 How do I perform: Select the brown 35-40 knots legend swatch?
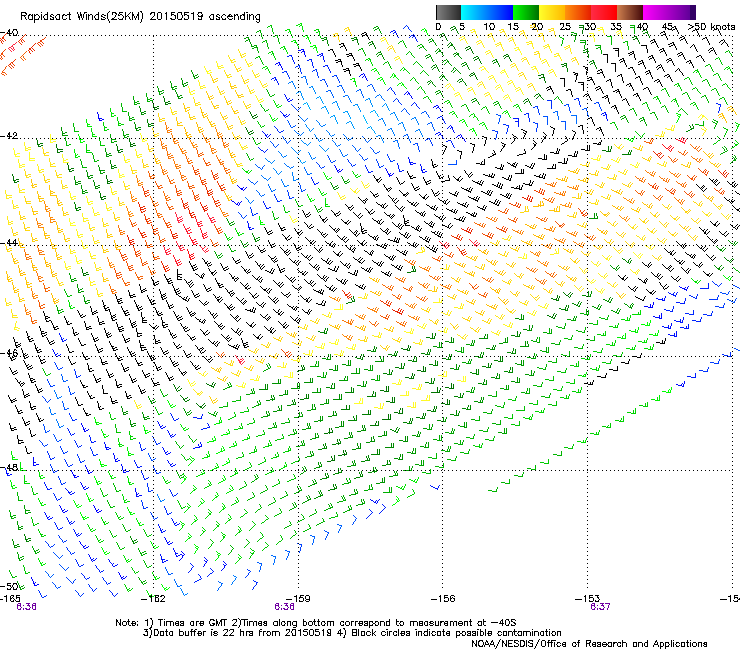[630, 12]
